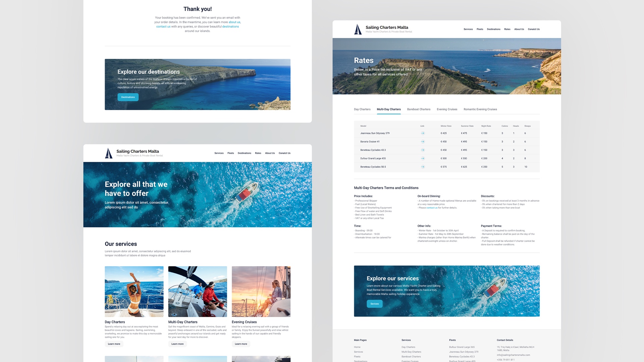Screen dimensions: 644x362
Task: Click the Night Rate column header
Action: pos(486,126)
